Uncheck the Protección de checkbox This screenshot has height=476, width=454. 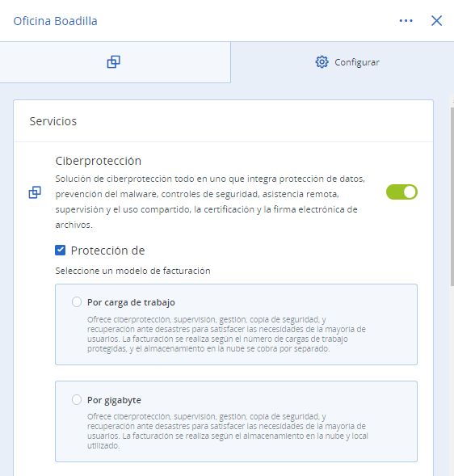click(60, 251)
